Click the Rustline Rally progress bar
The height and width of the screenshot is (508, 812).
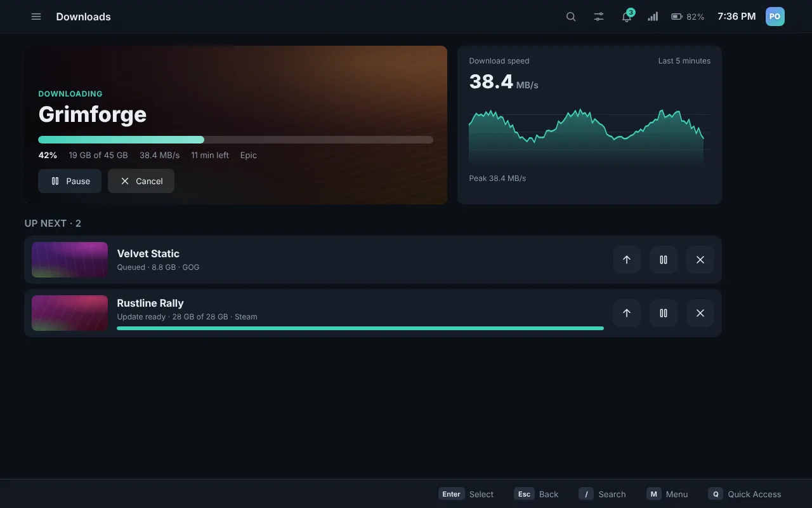[360, 328]
